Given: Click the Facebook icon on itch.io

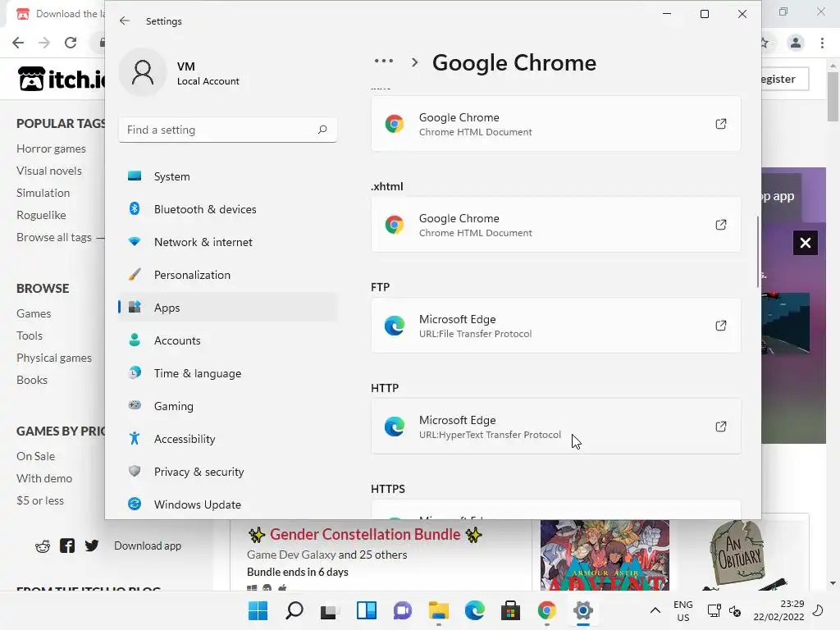Looking at the screenshot, I should (67, 546).
